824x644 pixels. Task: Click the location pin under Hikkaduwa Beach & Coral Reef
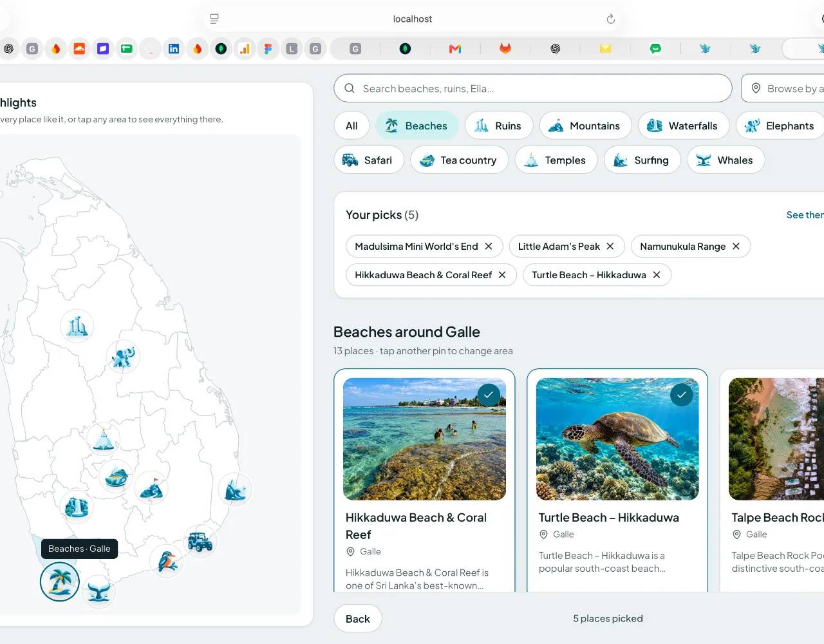350,552
